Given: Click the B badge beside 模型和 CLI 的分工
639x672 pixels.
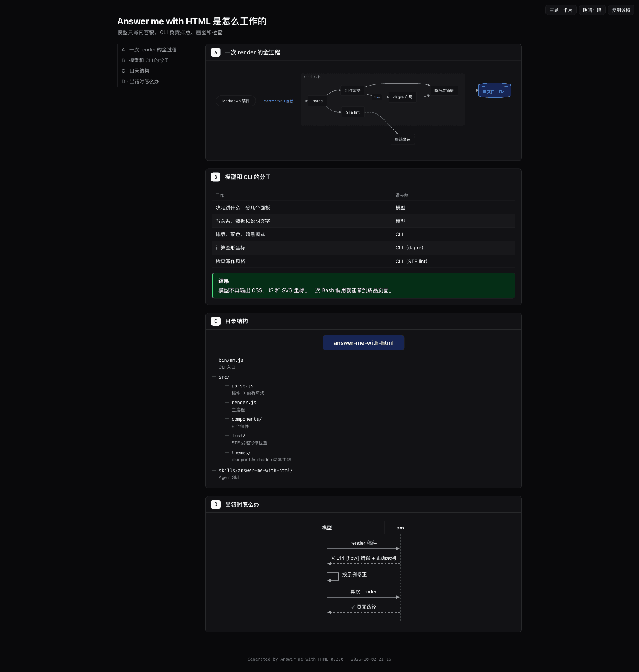Looking at the screenshot, I should point(216,177).
